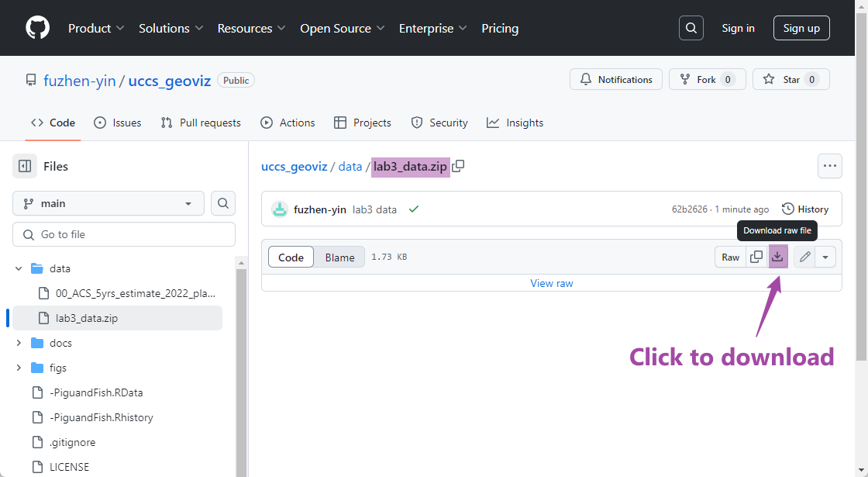Select the Code view toggle
This screenshot has width=868, height=477.
click(291, 257)
